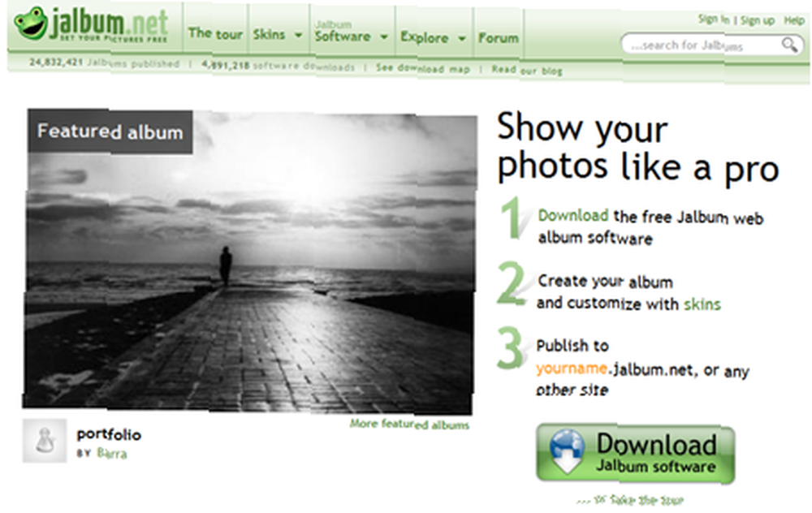812x513 pixels.
Task: Expand the Explore dropdown arrow
Action: click(462, 38)
